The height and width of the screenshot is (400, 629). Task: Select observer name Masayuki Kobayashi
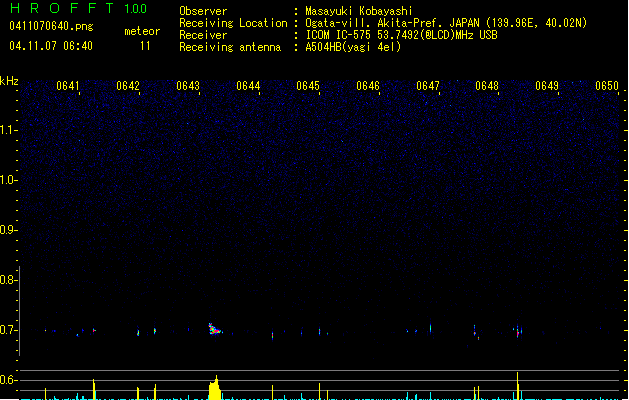click(370, 11)
